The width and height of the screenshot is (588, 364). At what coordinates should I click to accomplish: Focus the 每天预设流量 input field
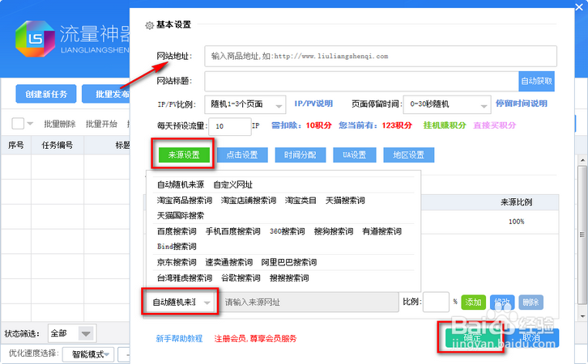pos(230,126)
